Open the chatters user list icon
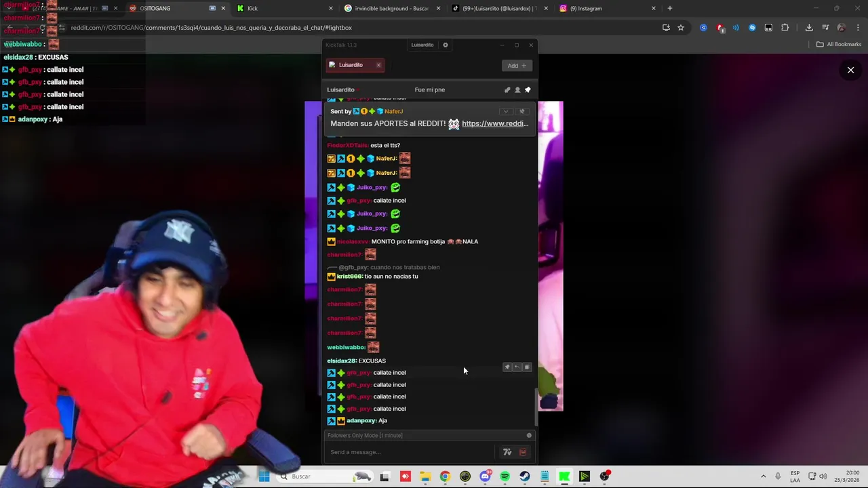 (x=517, y=89)
